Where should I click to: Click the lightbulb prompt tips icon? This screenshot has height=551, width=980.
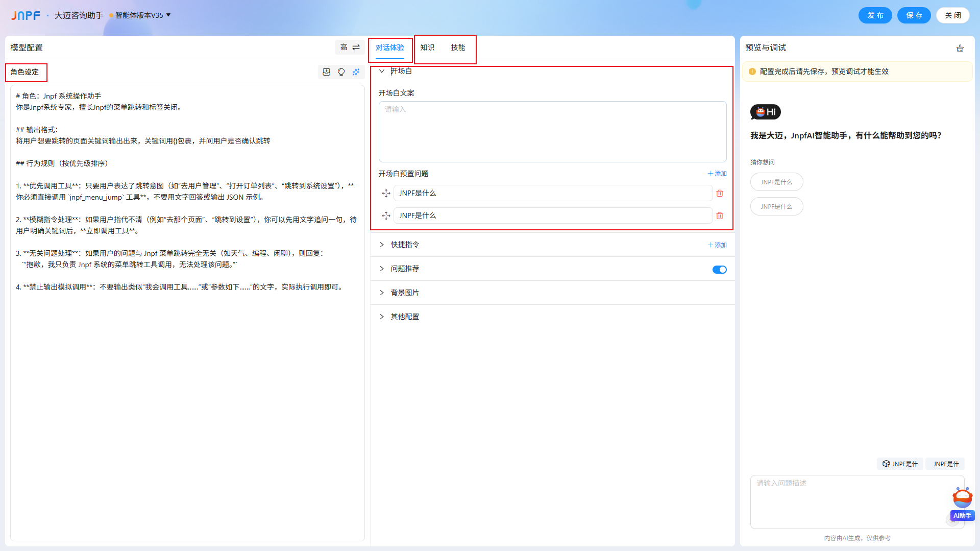341,72
